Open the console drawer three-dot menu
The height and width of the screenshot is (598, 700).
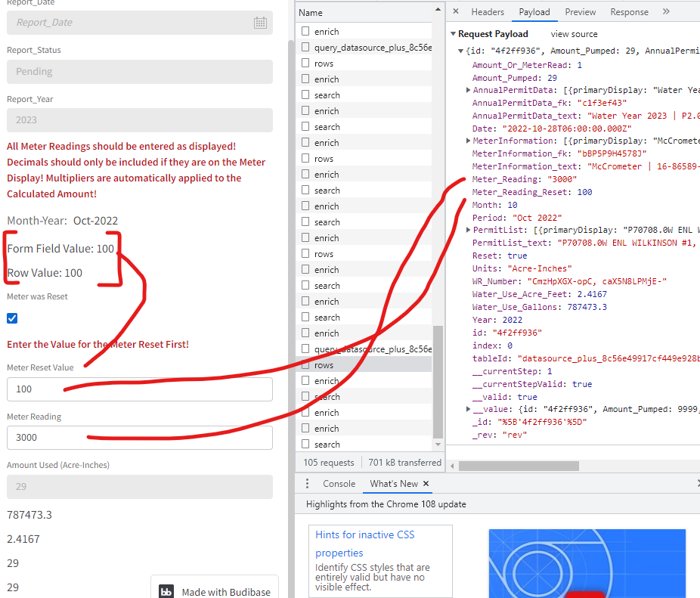click(306, 483)
